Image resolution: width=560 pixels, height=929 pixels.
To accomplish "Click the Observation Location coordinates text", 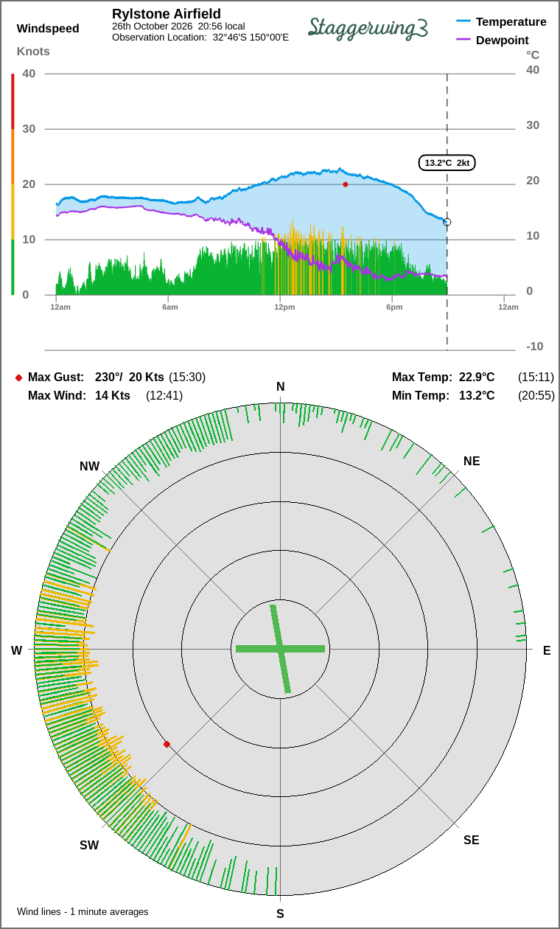I will pyautogui.click(x=200, y=37).
